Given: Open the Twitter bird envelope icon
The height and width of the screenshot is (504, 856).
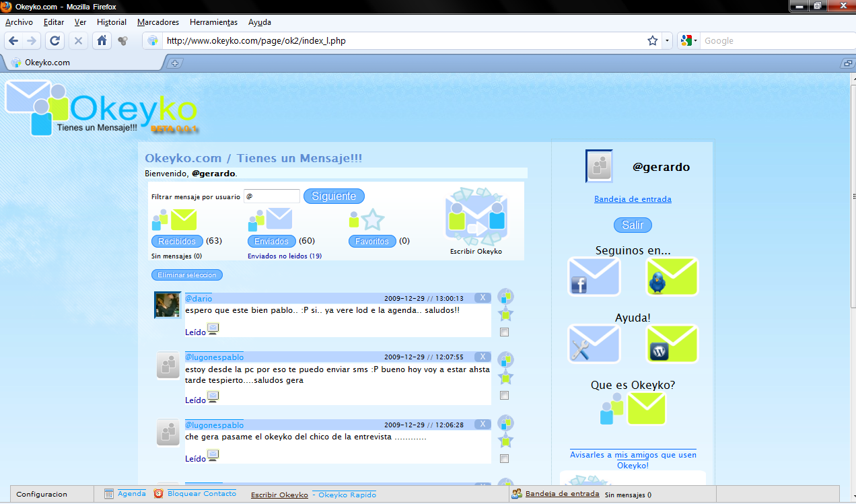Looking at the screenshot, I should click(672, 277).
